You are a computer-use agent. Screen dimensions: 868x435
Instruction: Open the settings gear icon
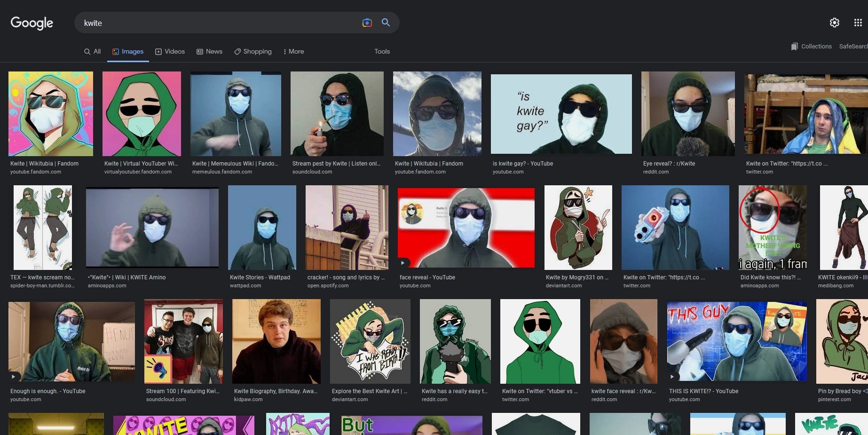(x=835, y=23)
